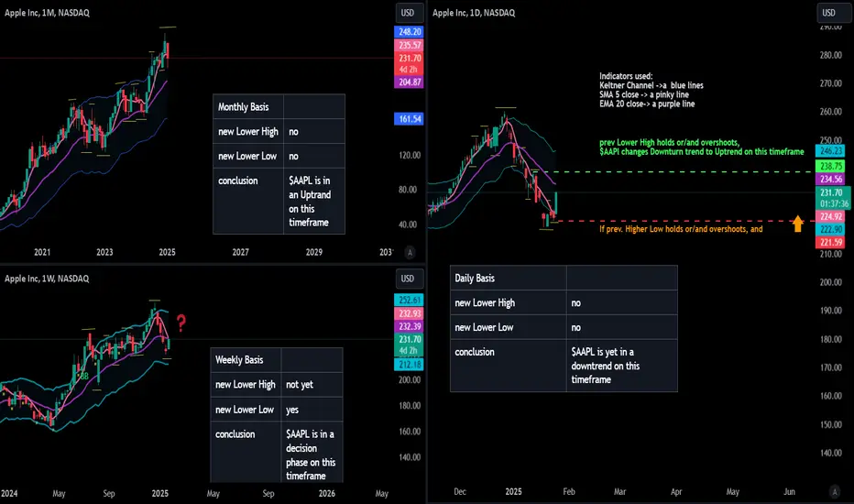Select the 'Daily Basis' table header cell

(x=509, y=278)
